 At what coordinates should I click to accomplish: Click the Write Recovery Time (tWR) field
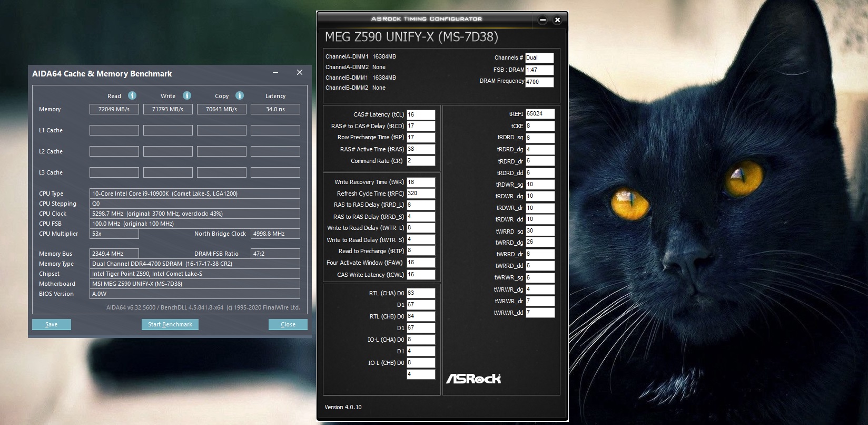(421, 182)
